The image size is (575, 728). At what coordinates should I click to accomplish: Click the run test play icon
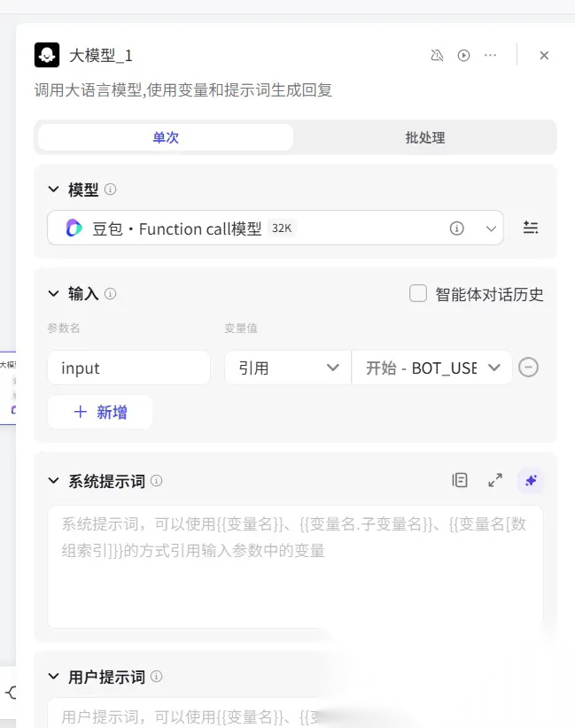pos(463,56)
